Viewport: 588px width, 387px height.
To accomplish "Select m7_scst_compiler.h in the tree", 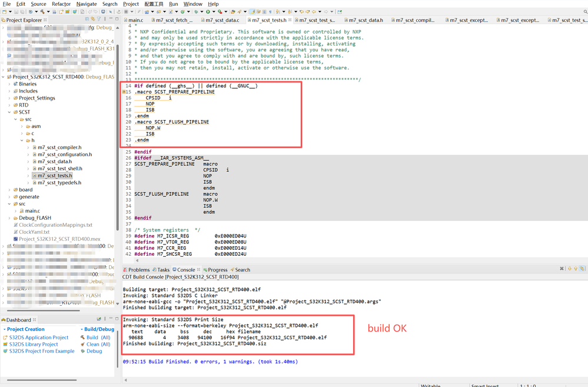I will click(x=59, y=147).
